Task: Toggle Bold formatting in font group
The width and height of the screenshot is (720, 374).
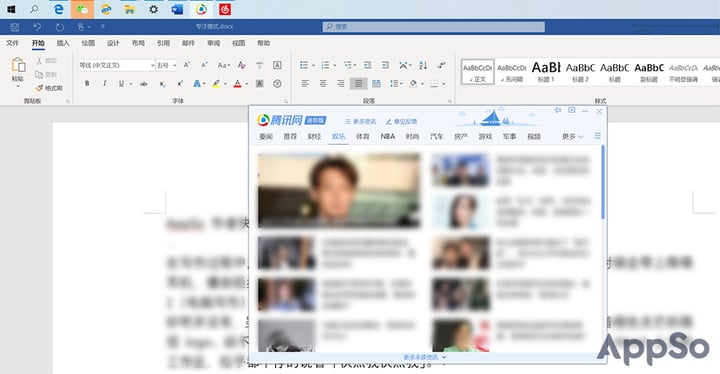Action: [x=87, y=84]
